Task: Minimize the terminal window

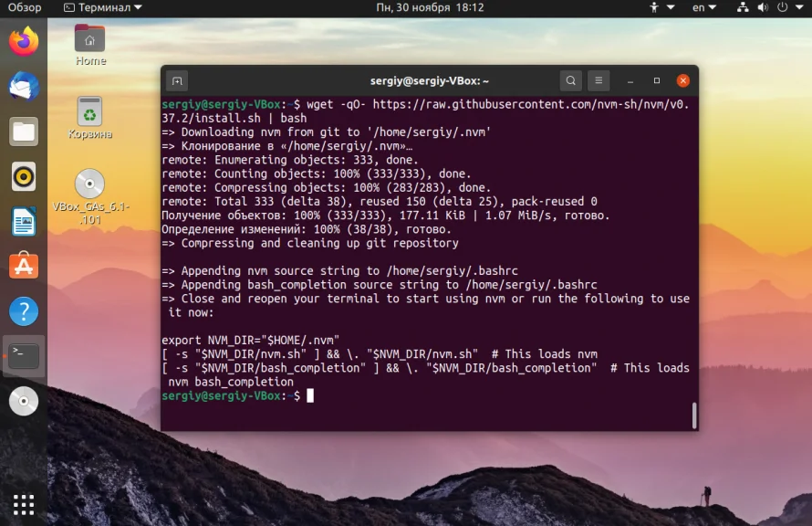Action: [630, 81]
